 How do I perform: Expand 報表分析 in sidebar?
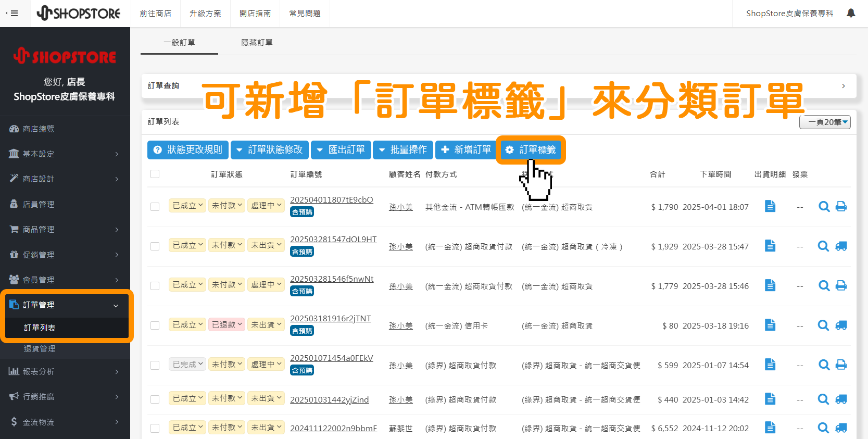tap(65, 372)
